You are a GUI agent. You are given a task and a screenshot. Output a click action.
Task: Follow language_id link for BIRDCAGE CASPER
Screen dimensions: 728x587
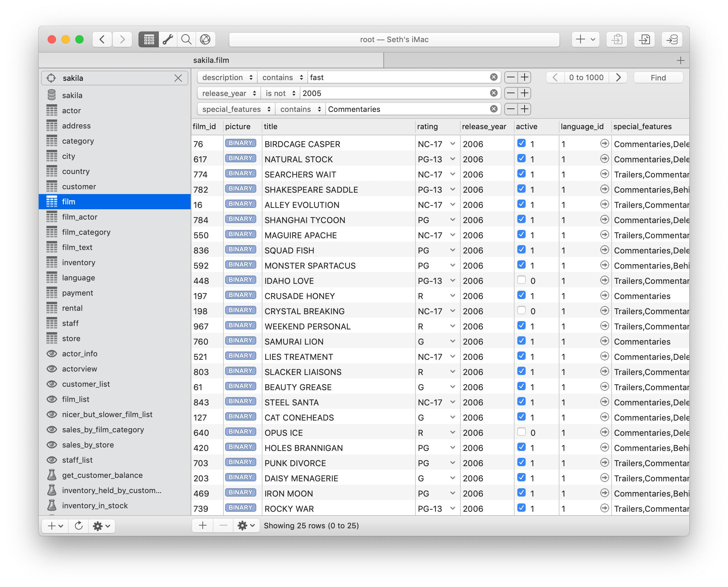tap(604, 144)
